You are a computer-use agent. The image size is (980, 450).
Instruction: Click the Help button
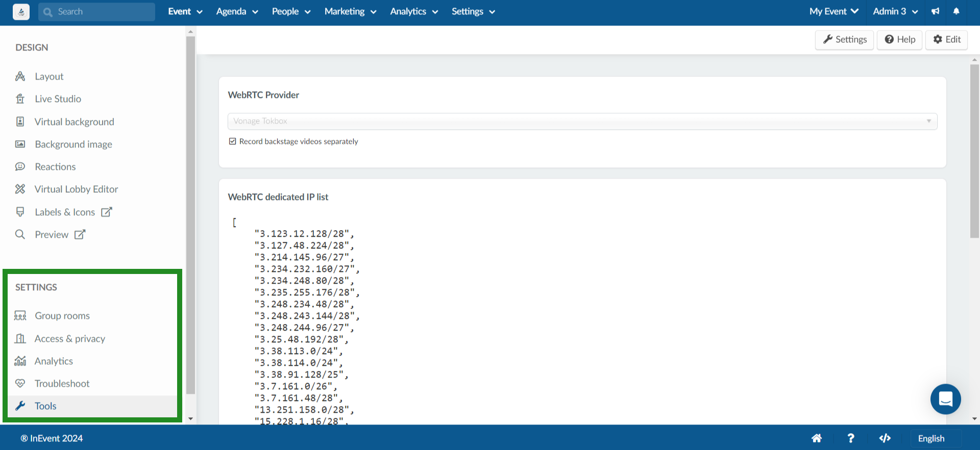tap(900, 39)
